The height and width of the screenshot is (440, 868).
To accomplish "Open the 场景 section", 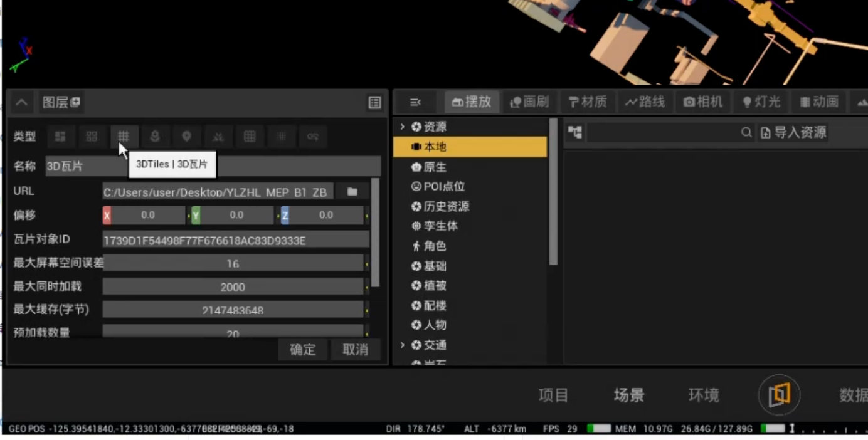I will coord(628,395).
